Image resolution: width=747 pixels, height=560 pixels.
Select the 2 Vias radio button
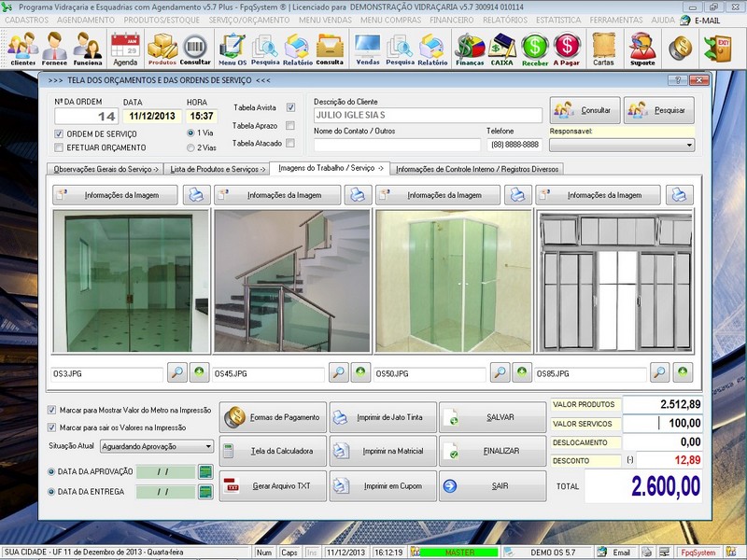190,147
